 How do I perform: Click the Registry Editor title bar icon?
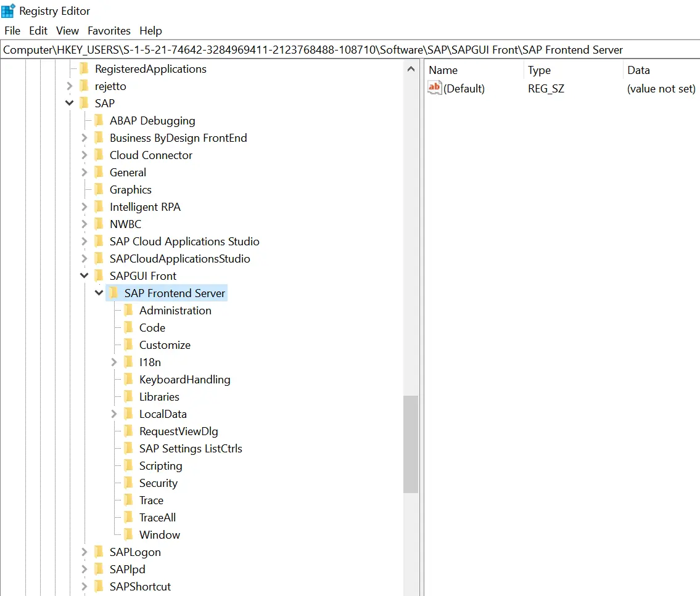pos(8,10)
